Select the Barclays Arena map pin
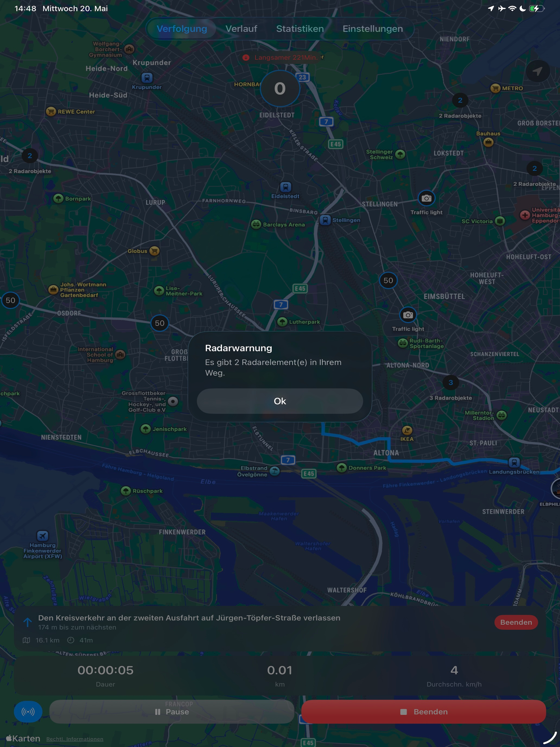This screenshot has width=560, height=747. coord(256,224)
